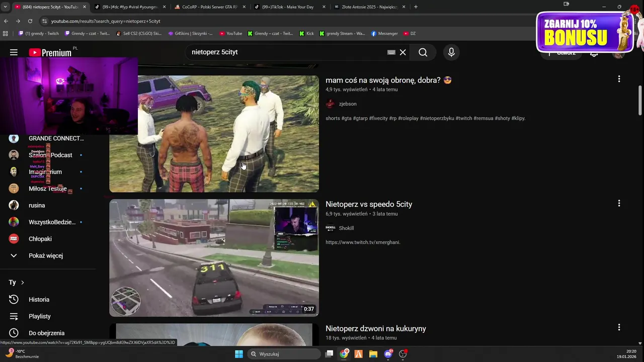Click the Windows 'Wyszukaj' taskbar search box
Viewport: 644px width, 362px height.
tap(285, 354)
